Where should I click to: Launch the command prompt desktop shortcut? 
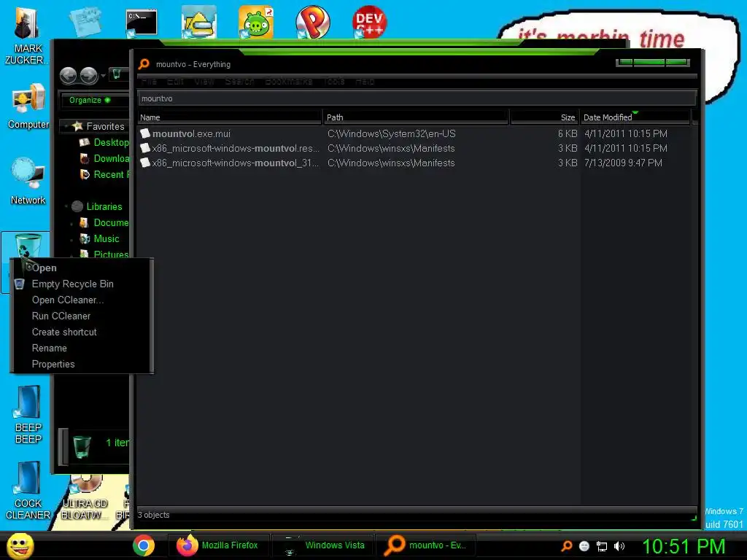[x=141, y=23]
